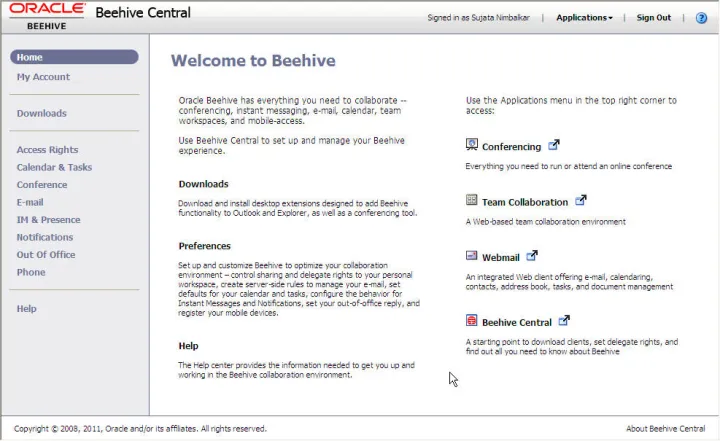Open My Account in sidebar
The image size is (720, 441).
point(43,77)
